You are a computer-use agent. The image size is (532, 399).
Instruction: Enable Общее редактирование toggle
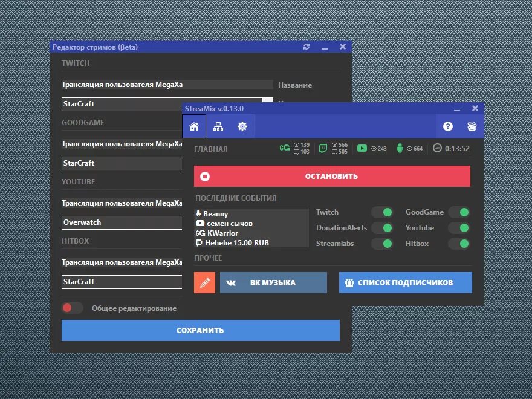pos(73,308)
